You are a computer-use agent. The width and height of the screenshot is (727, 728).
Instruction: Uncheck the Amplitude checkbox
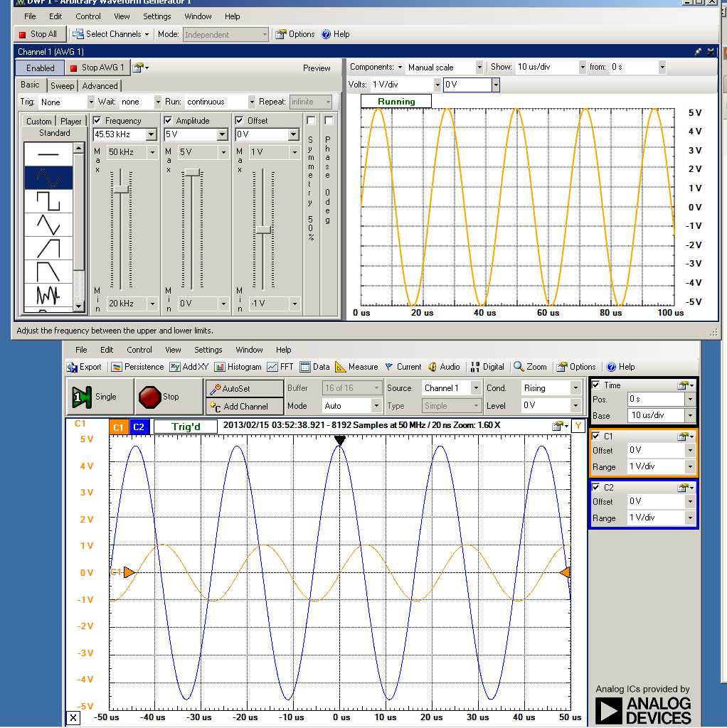[x=169, y=121]
